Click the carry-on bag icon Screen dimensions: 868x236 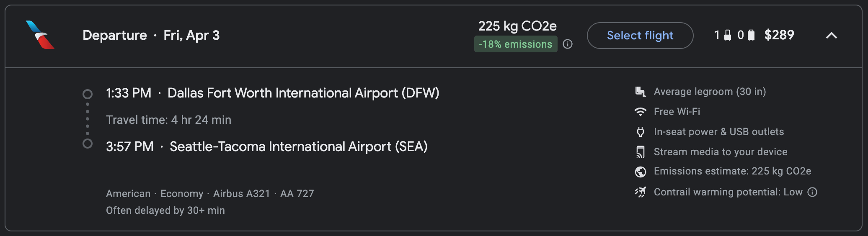[x=728, y=35]
